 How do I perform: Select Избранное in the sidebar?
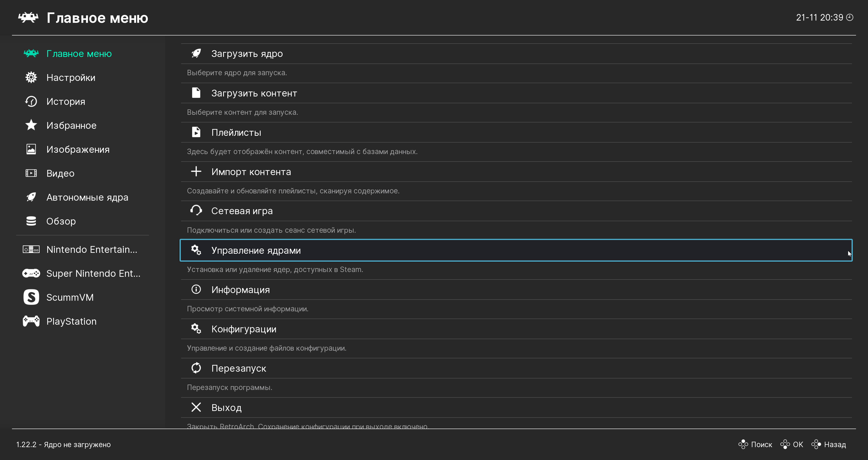pyautogui.click(x=71, y=125)
